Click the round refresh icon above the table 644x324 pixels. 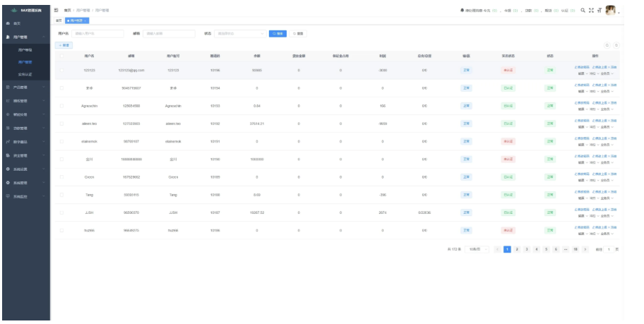[x=608, y=45]
